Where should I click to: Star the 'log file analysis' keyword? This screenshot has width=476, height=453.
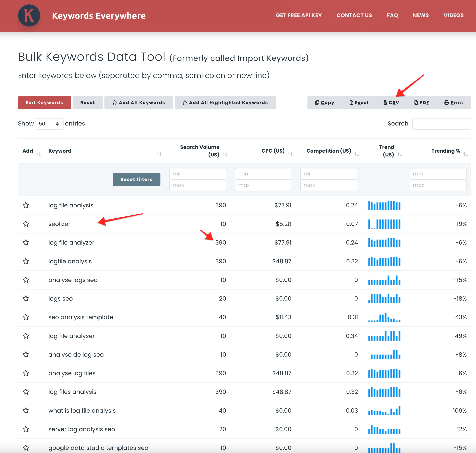[26, 205]
